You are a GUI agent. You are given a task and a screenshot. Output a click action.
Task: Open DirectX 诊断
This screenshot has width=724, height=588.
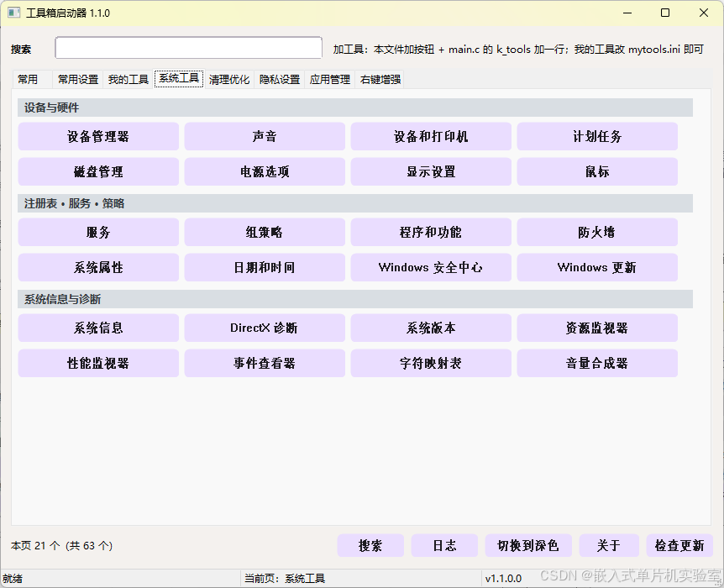(265, 328)
